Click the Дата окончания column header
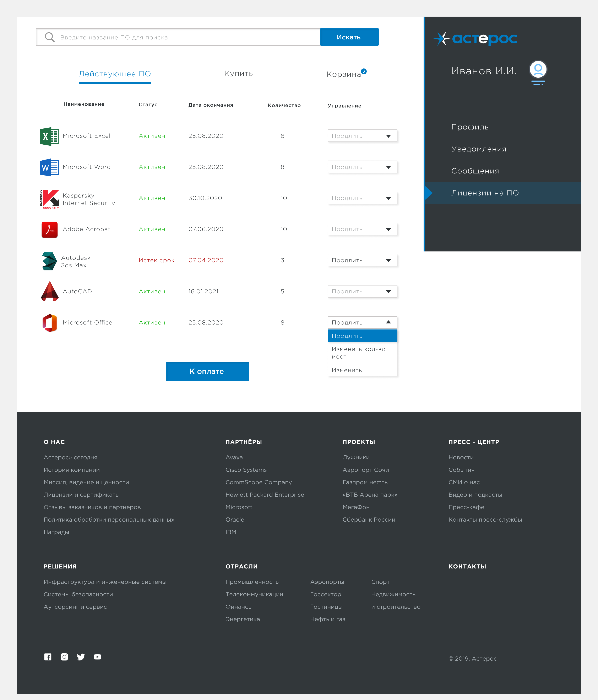 [211, 105]
